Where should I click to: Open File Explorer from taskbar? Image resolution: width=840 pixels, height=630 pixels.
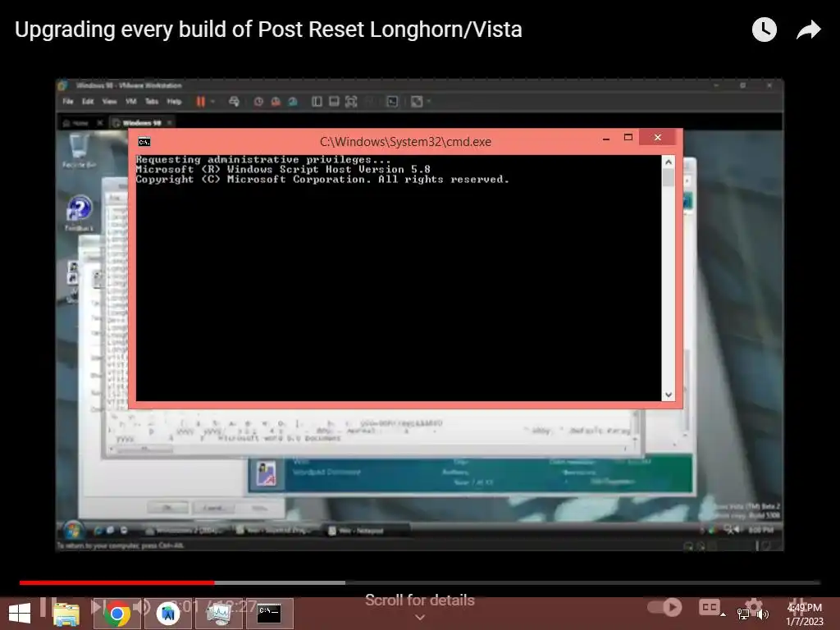(66, 614)
